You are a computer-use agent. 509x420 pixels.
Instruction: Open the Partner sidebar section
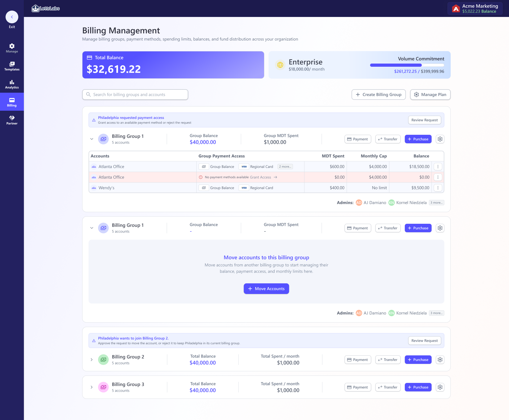click(12, 120)
